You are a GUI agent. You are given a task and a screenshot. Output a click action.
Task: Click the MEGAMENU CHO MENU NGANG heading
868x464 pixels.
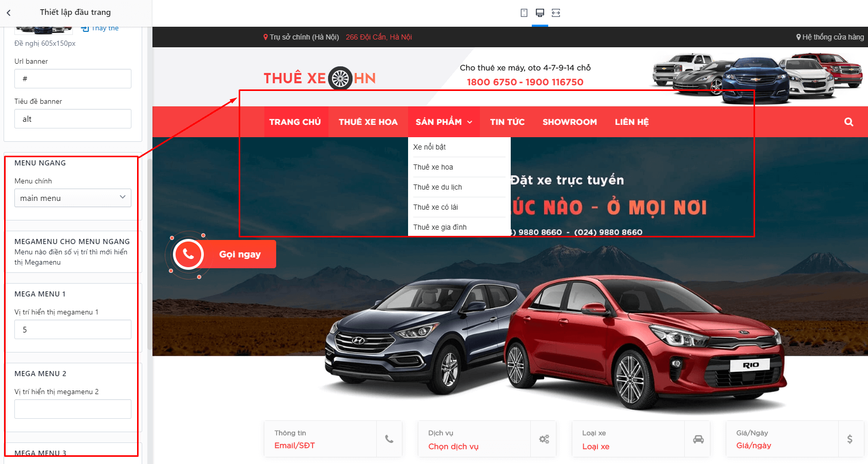(72, 242)
